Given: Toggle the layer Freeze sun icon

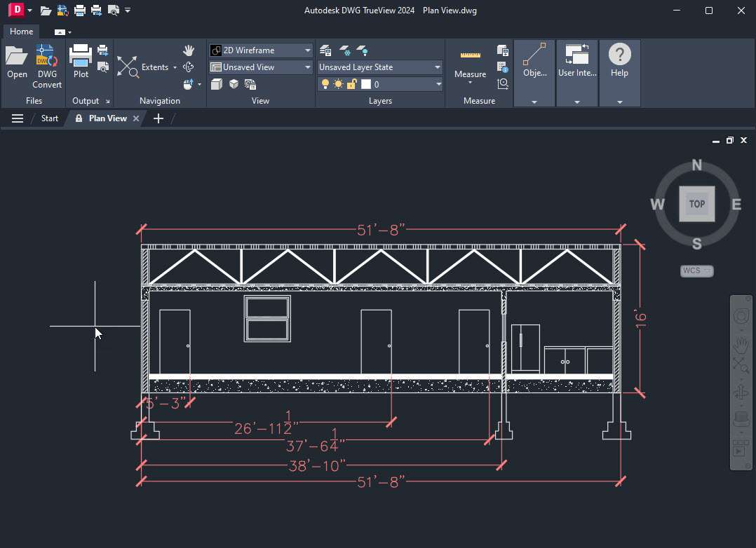Looking at the screenshot, I should [339, 83].
